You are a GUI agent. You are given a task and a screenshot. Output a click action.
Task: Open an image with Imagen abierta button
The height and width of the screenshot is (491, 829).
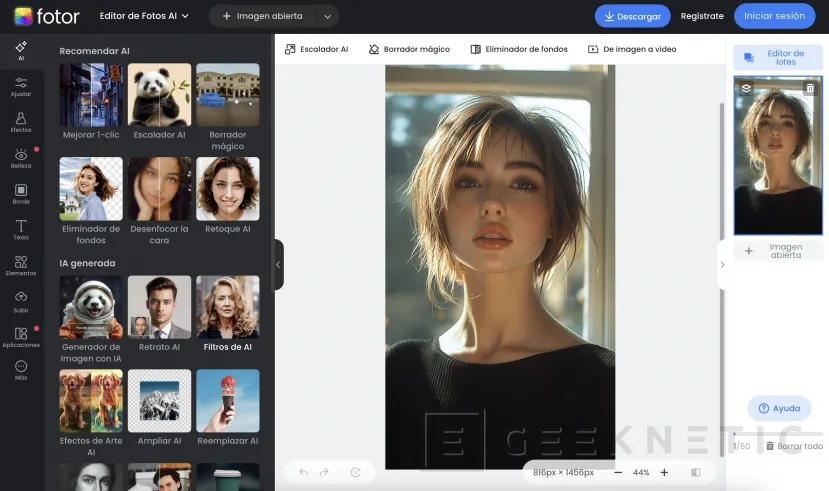click(262, 16)
